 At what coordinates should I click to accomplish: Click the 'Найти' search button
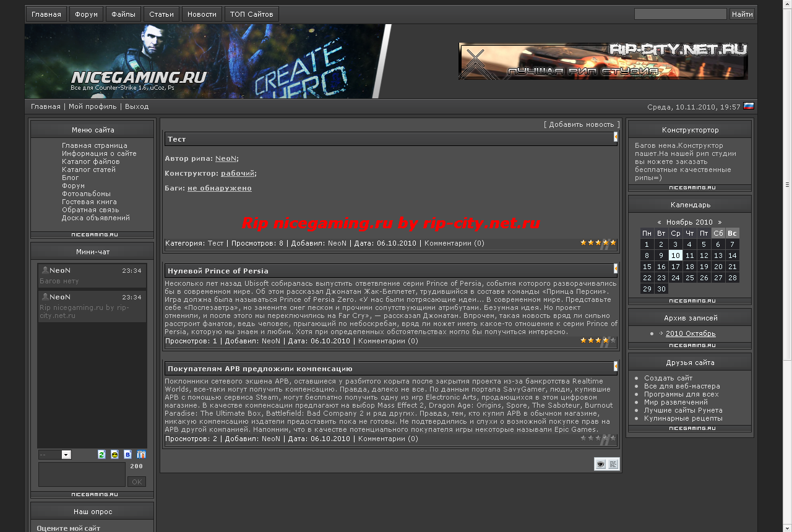tap(742, 14)
